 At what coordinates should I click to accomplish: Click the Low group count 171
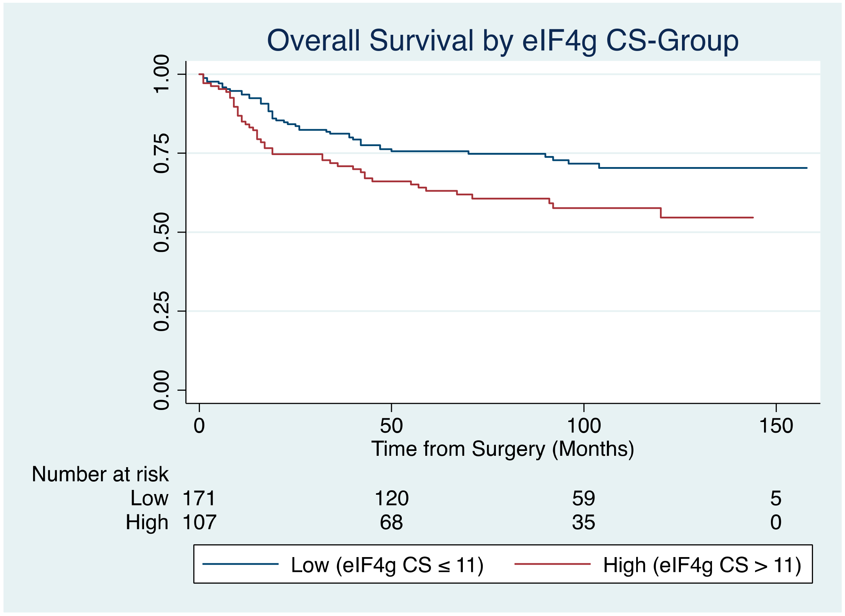pos(199,498)
